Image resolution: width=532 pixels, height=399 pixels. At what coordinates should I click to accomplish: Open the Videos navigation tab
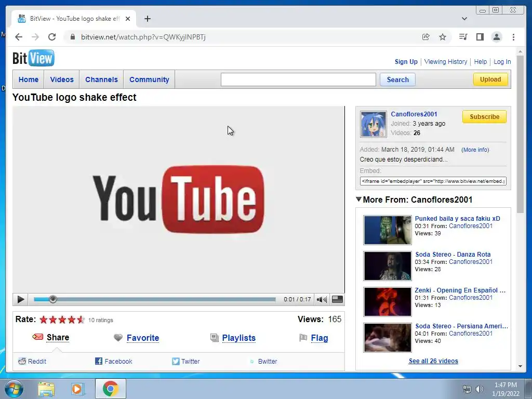(62, 79)
